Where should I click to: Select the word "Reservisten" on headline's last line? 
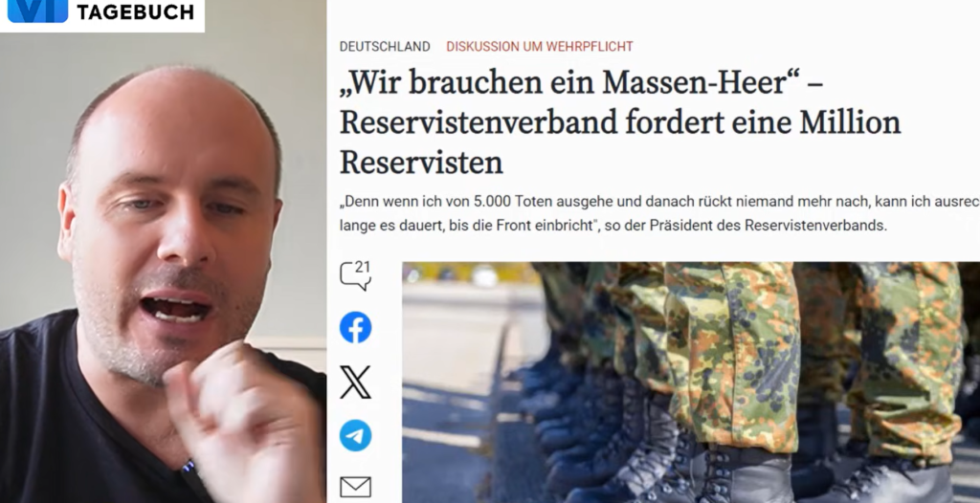pos(421,163)
